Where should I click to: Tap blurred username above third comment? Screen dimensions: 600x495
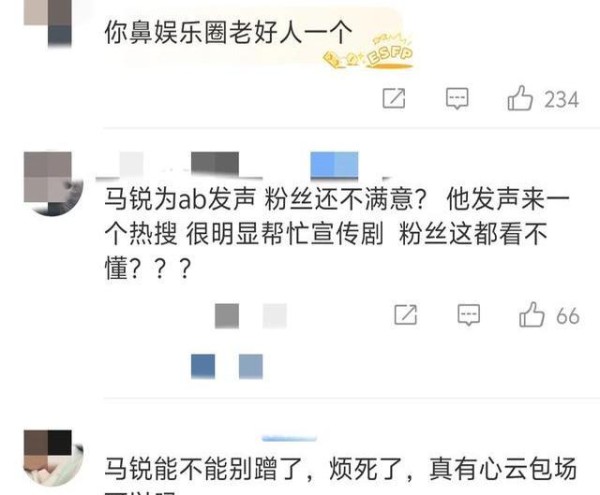(x=289, y=438)
